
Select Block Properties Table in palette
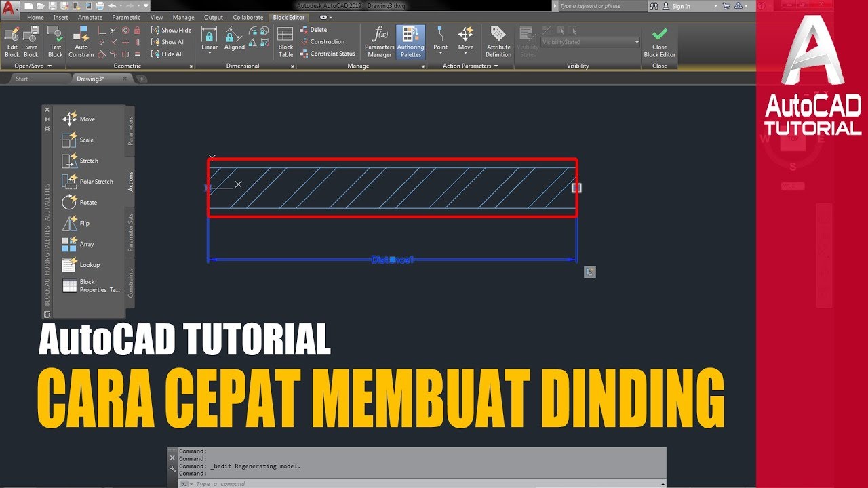[x=91, y=286]
